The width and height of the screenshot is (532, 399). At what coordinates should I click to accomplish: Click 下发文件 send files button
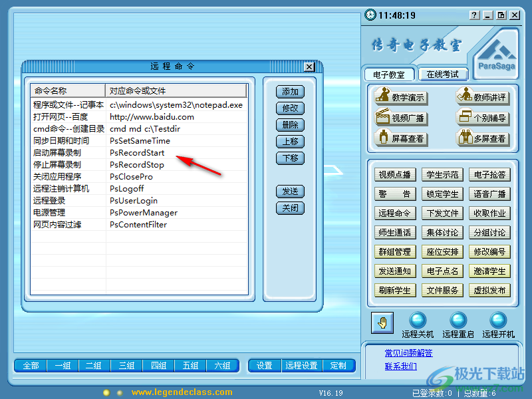[442, 213]
